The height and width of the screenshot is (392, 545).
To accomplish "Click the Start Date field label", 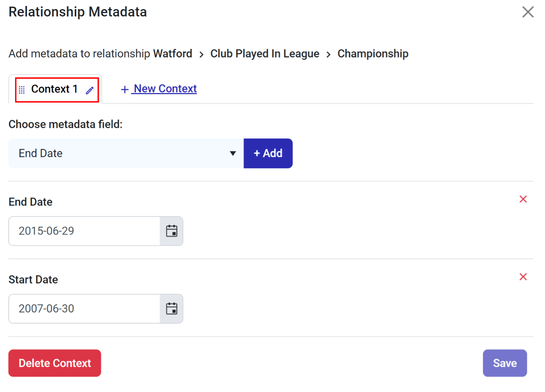I will point(33,280).
